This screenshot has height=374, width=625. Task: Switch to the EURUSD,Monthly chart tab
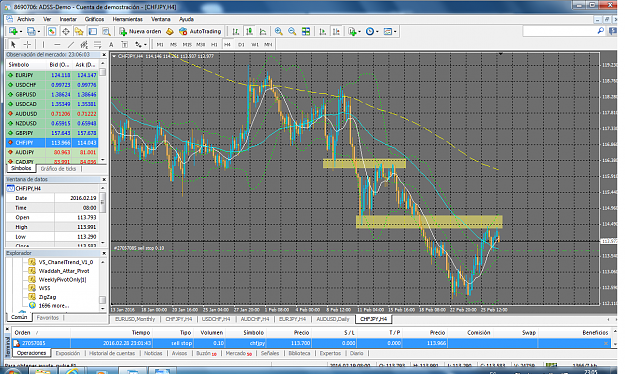pos(135,319)
